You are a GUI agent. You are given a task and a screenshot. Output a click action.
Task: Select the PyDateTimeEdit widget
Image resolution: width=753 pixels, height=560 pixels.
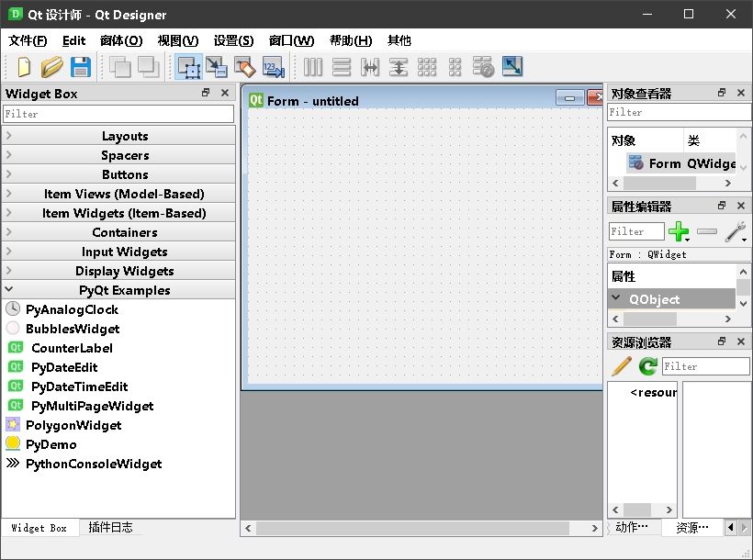(80, 386)
